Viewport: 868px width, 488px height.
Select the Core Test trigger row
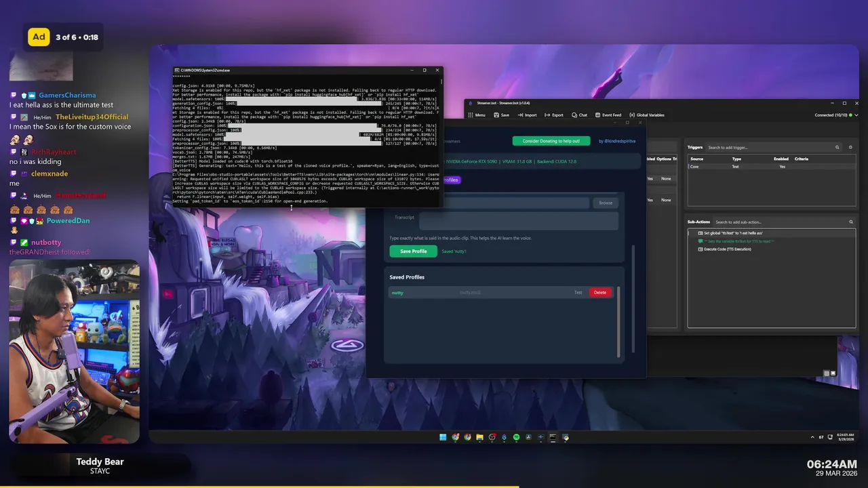click(x=772, y=166)
